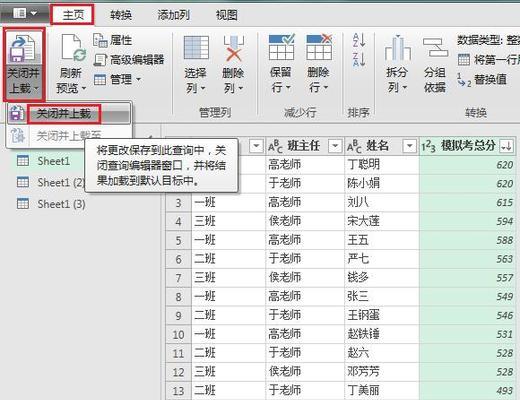Open the 模拟考总分 column sort/filter button

point(507,146)
